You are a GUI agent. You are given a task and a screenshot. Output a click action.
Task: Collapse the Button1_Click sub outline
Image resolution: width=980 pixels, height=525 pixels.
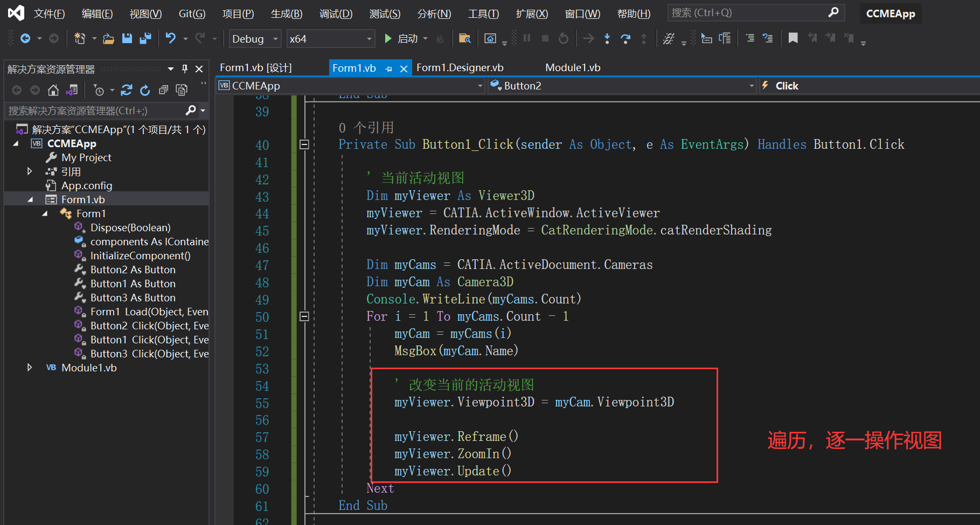pos(304,144)
